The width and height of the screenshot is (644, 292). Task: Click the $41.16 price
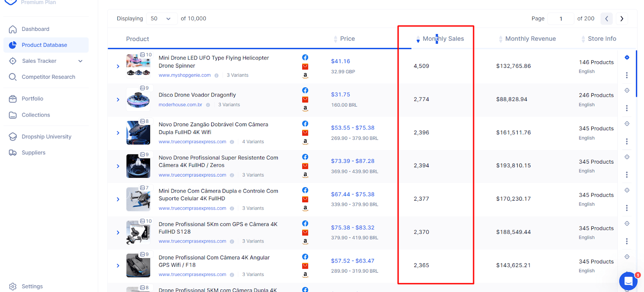[341, 61]
